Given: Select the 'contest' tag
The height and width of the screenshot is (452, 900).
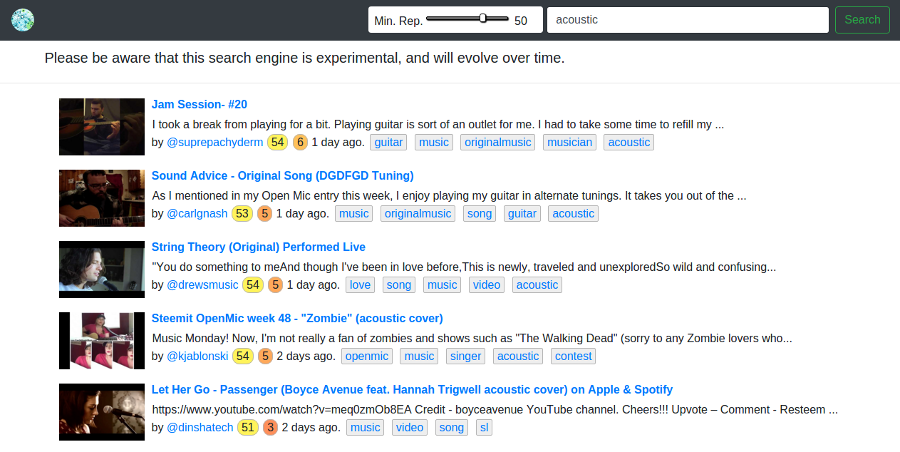Looking at the screenshot, I should (x=573, y=356).
